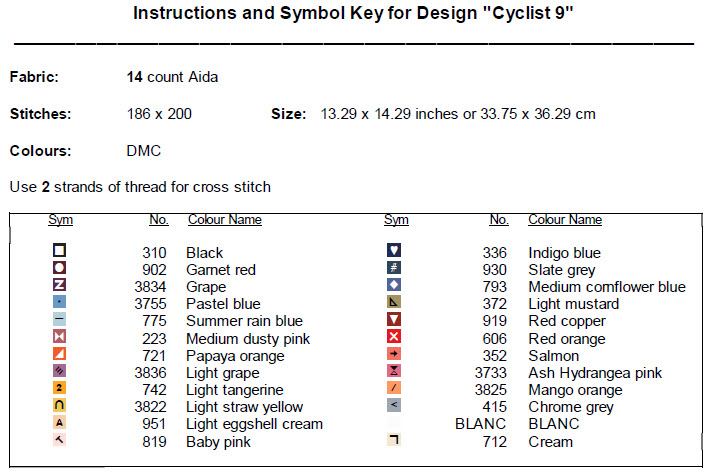Select the Light straw yellow symbol
Screen dimensions: 712x475
[60, 407]
